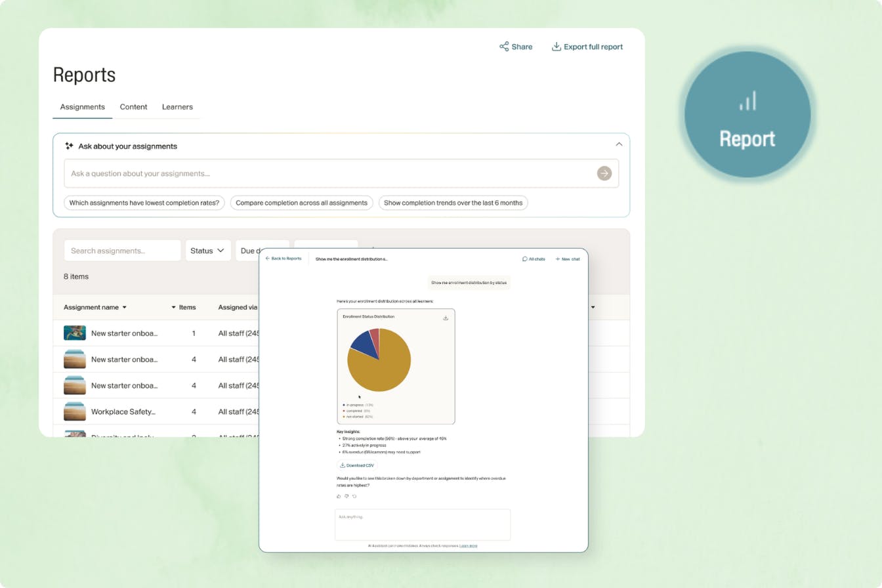Screen dimensions: 882x588
Task: Select the completed legend entry
Action: click(x=356, y=411)
